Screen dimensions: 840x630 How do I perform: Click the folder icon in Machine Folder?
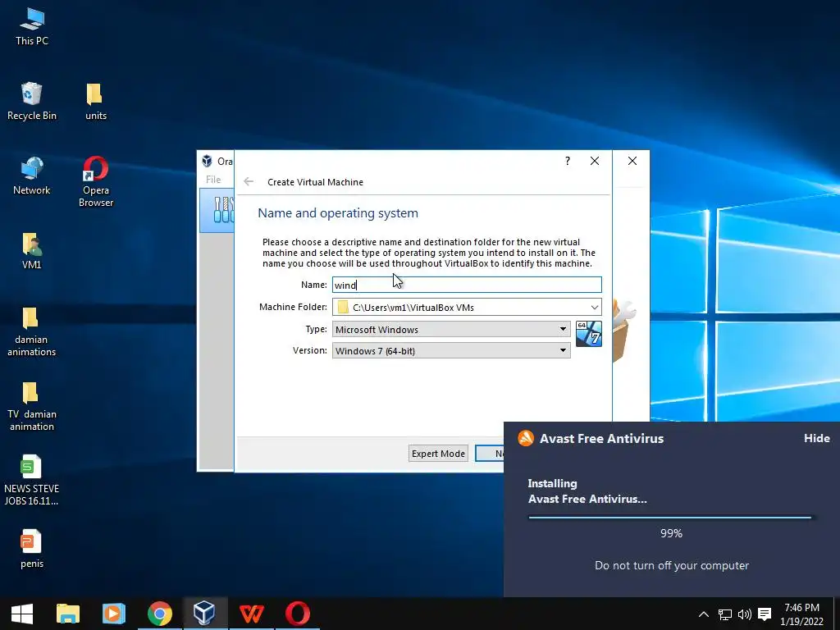tap(343, 308)
